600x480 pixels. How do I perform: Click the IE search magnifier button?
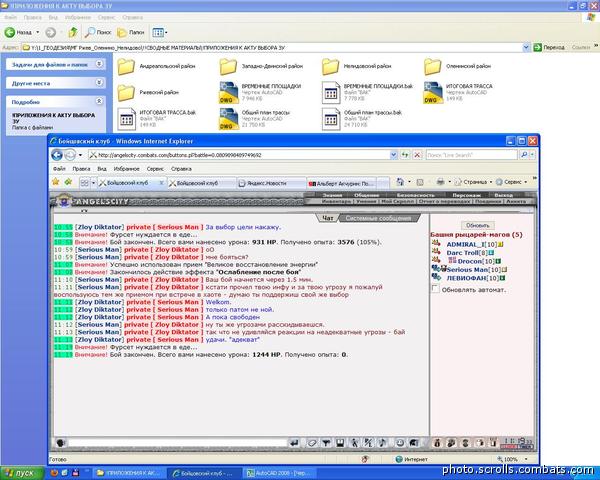pyautogui.click(x=524, y=155)
